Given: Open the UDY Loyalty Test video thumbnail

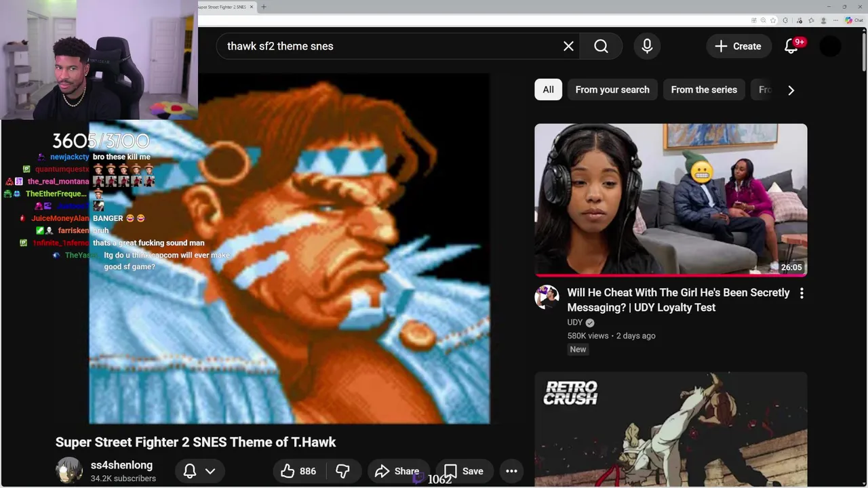Looking at the screenshot, I should (671, 200).
